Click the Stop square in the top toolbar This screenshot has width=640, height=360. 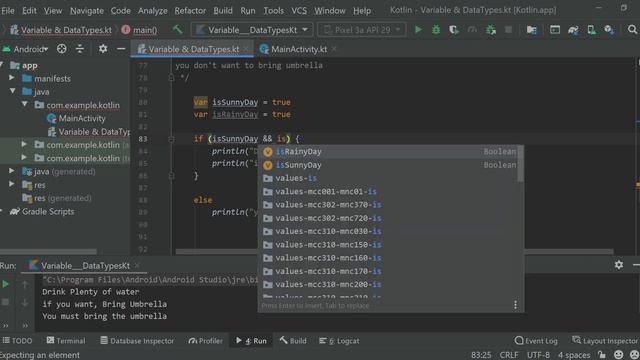pos(508,30)
